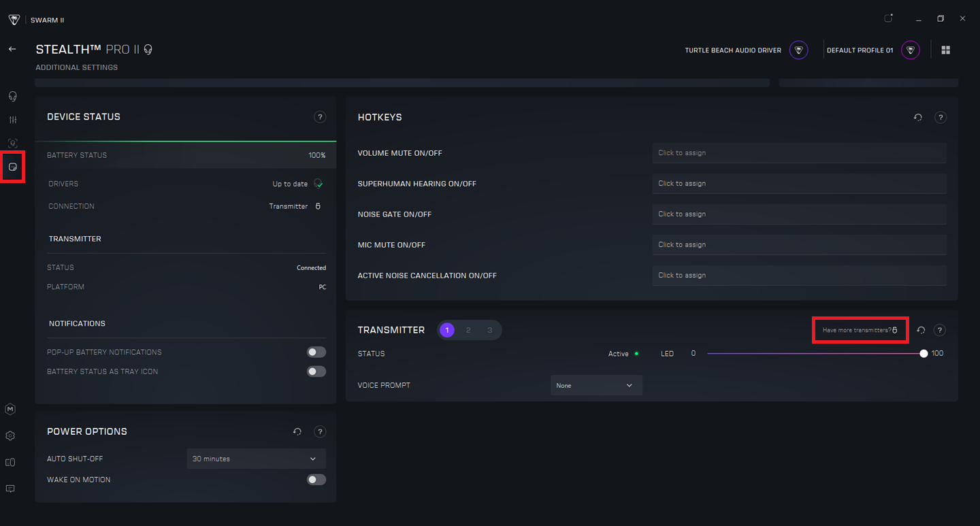
Task: Open the headset overview sidebar icon
Action: 12,96
